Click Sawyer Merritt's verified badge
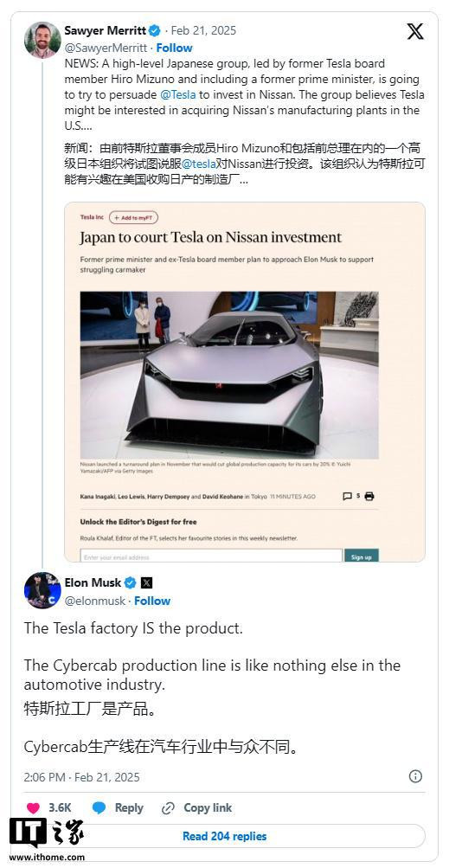Screen dimensions: 449x868 pos(155,30)
